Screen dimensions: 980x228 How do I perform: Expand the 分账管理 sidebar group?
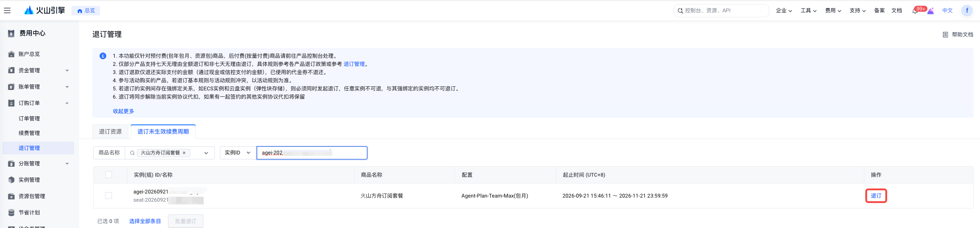(x=67, y=164)
